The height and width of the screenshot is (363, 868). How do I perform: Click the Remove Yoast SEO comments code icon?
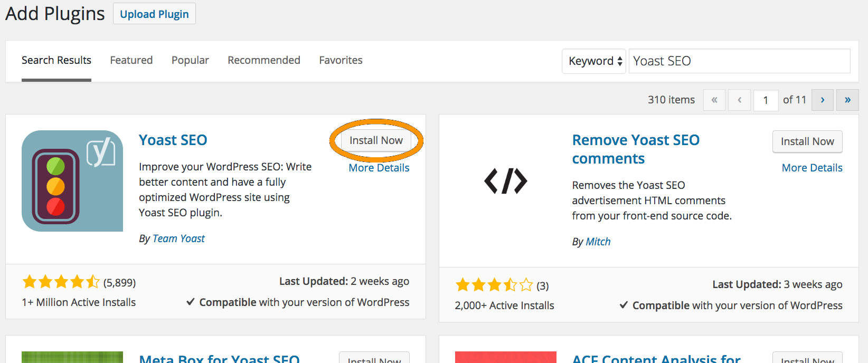pos(505,181)
